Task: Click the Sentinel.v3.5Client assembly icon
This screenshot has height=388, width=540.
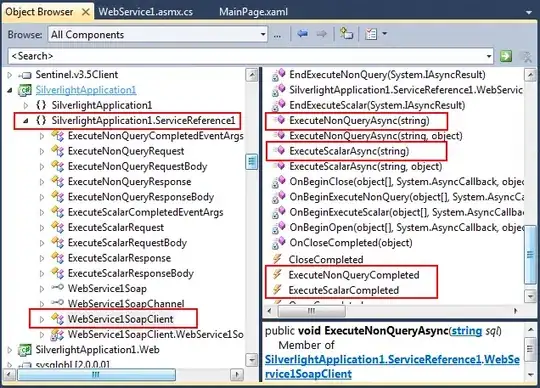Action: [x=25, y=75]
